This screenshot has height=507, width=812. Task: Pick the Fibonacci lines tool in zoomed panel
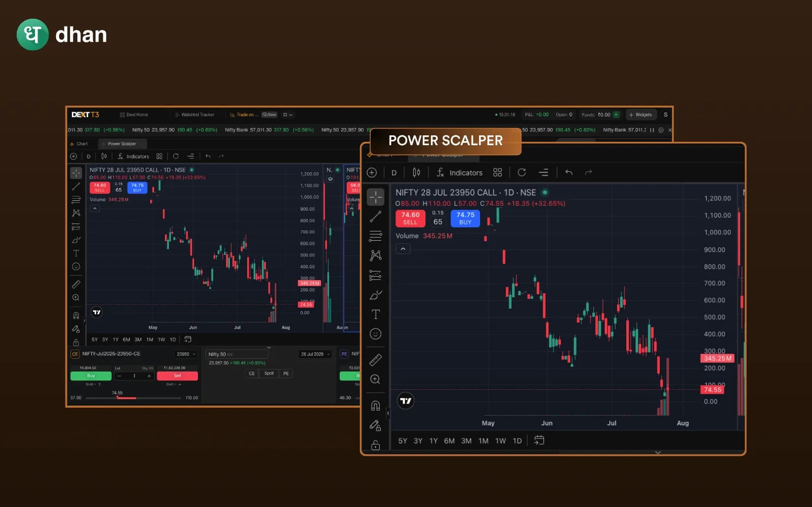tap(376, 236)
